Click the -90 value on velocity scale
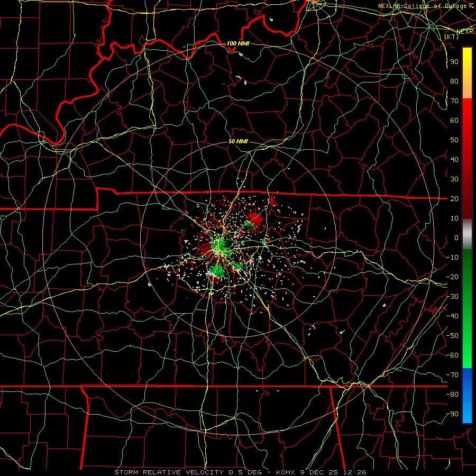Image resolution: width=476 pixels, height=476 pixels. pos(452,414)
